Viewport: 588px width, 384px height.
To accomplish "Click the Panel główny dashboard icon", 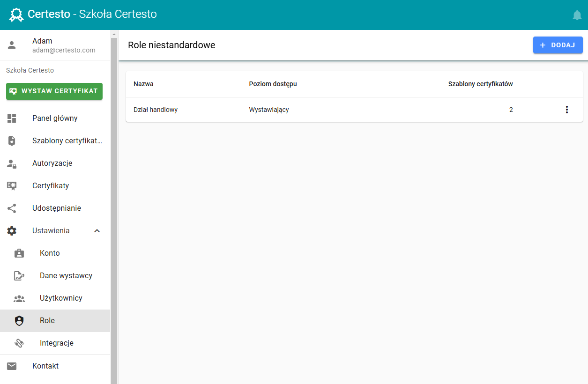I will (12, 118).
